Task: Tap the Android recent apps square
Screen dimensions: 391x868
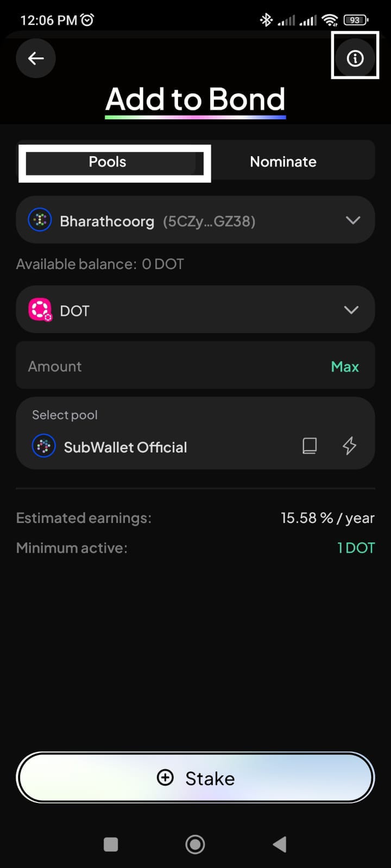Action: point(111,844)
